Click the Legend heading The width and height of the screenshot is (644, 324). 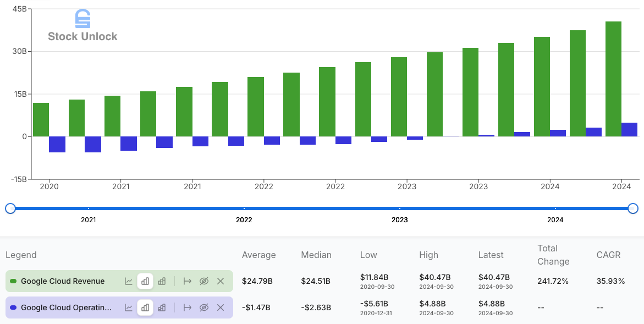[x=21, y=255]
